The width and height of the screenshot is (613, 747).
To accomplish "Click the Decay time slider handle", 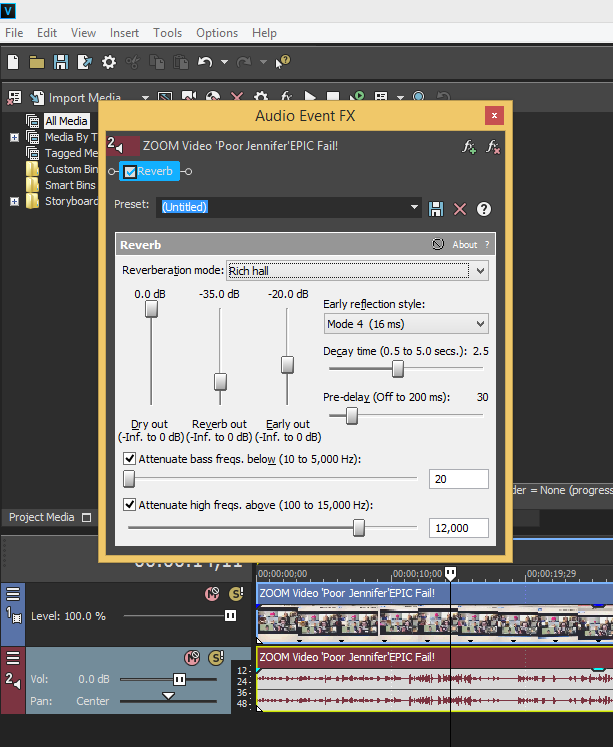I will tap(398, 369).
